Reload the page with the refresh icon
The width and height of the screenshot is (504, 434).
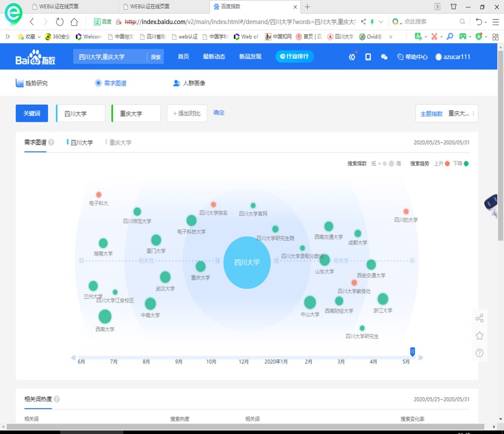[60, 22]
